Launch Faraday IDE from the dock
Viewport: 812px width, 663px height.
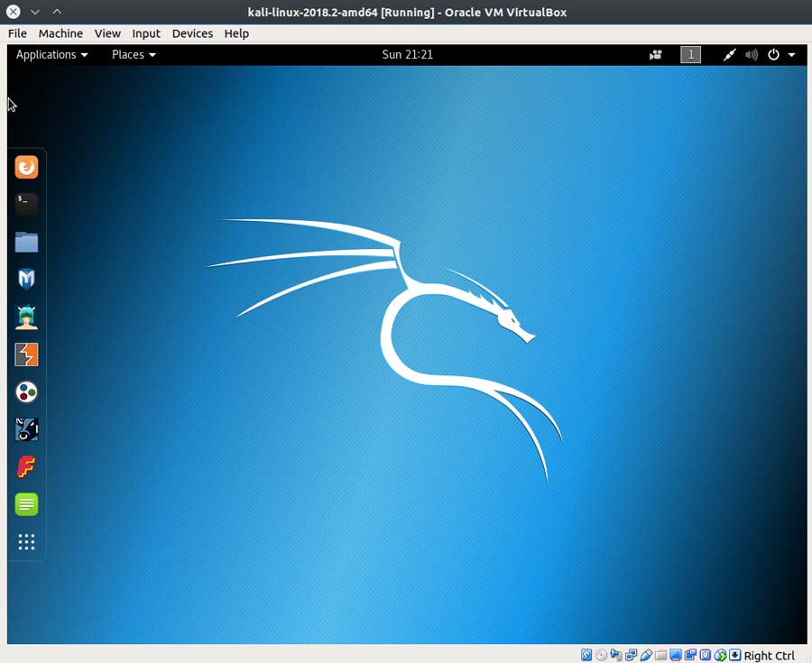[26, 467]
